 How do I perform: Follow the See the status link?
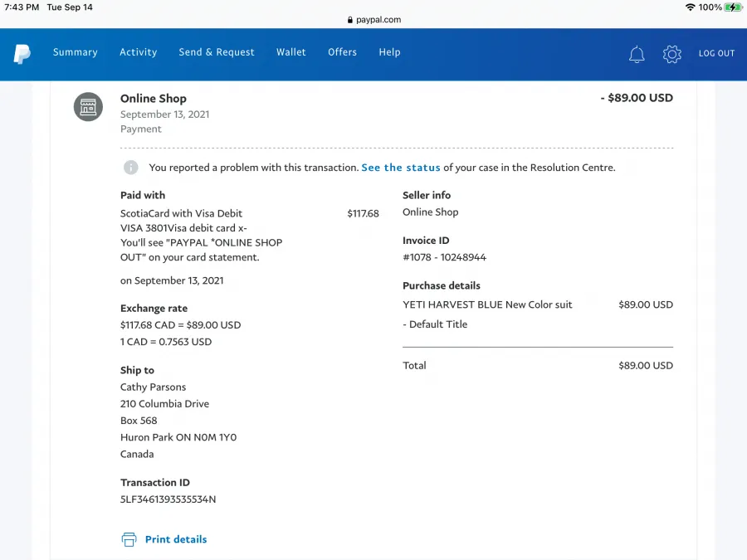pos(401,168)
